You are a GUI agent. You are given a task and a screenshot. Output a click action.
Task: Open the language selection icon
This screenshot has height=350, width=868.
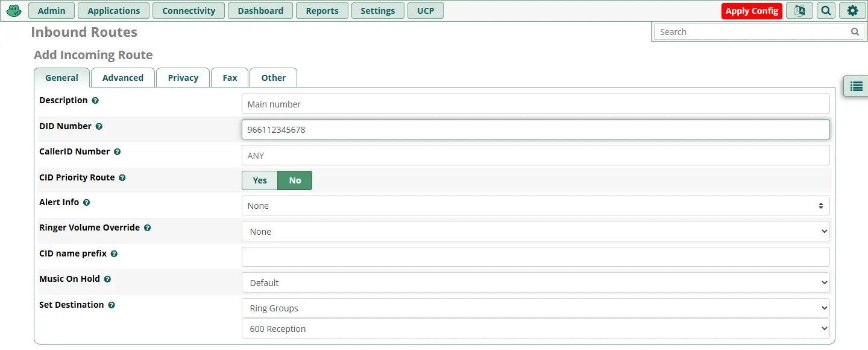click(x=799, y=11)
